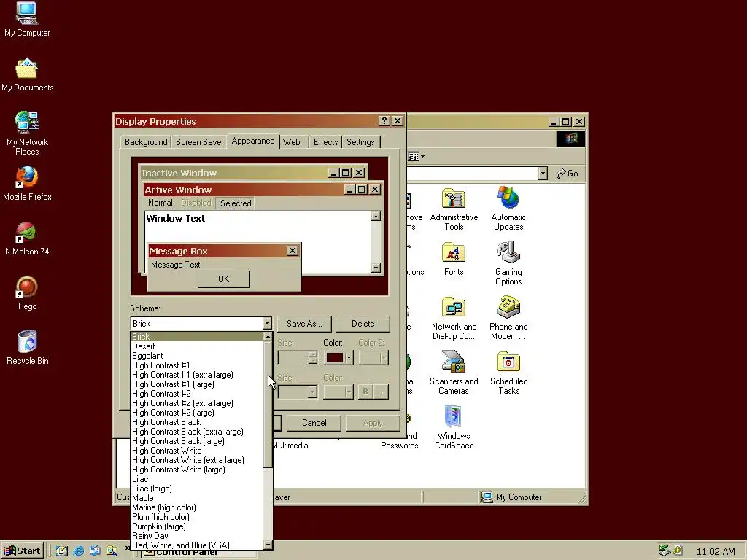The height and width of the screenshot is (560, 747).
Task: Click the Delete scheme button
Action: pos(363,323)
